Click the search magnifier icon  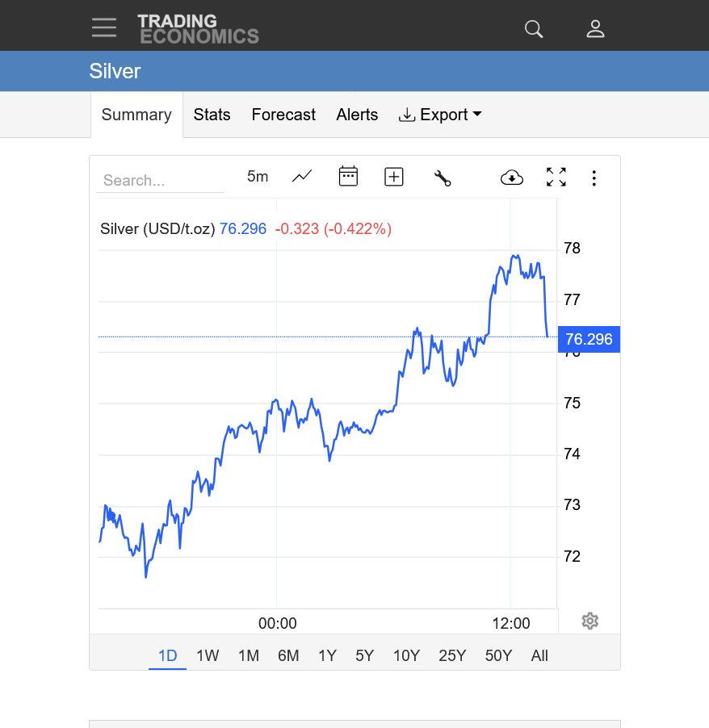point(534,29)
